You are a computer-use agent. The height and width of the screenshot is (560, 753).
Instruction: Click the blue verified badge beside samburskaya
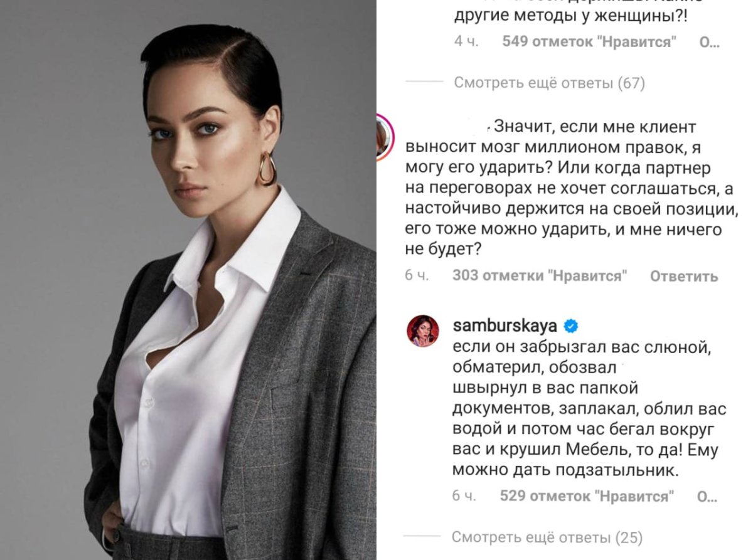tap(571, 326)
